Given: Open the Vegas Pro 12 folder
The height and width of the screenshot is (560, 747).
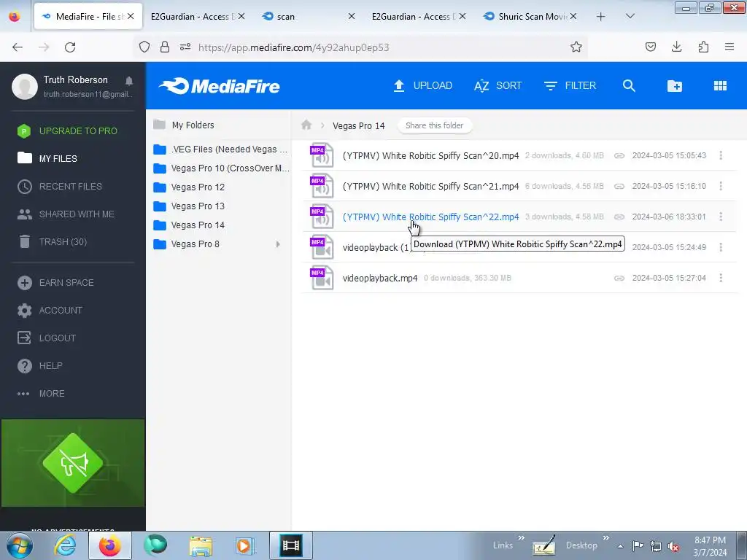Looking at the screenshot, I should 189,187.
